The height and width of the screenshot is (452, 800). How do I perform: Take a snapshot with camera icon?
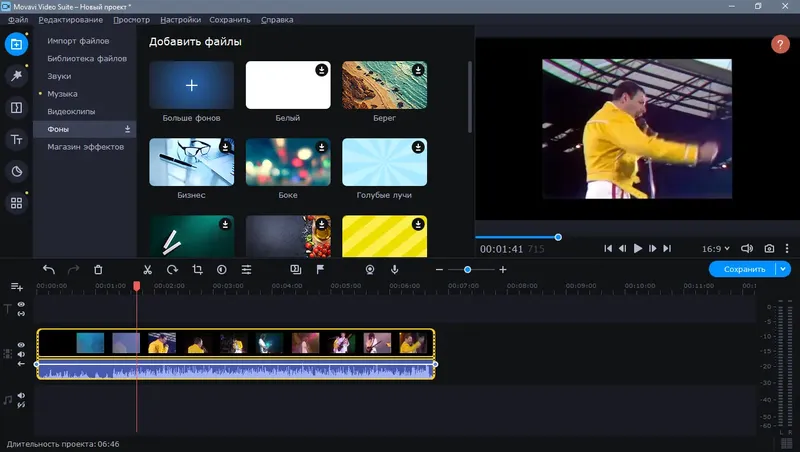(769, 248)
